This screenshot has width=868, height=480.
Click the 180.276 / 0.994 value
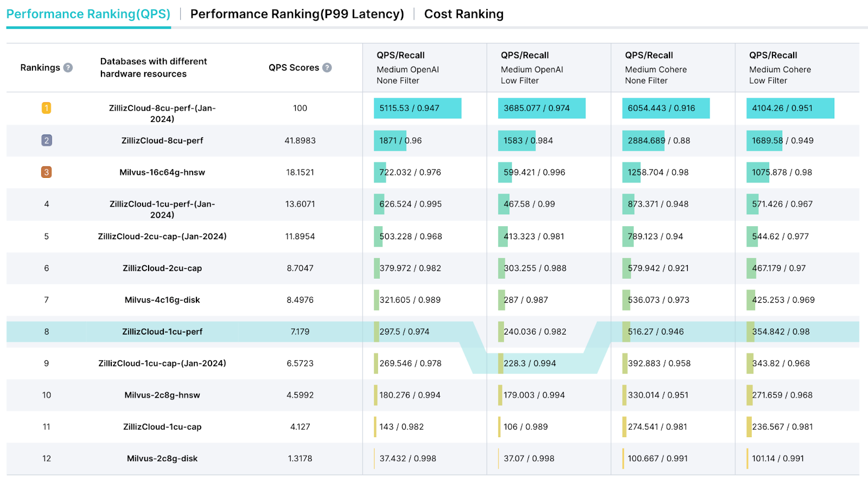point(410,395)
